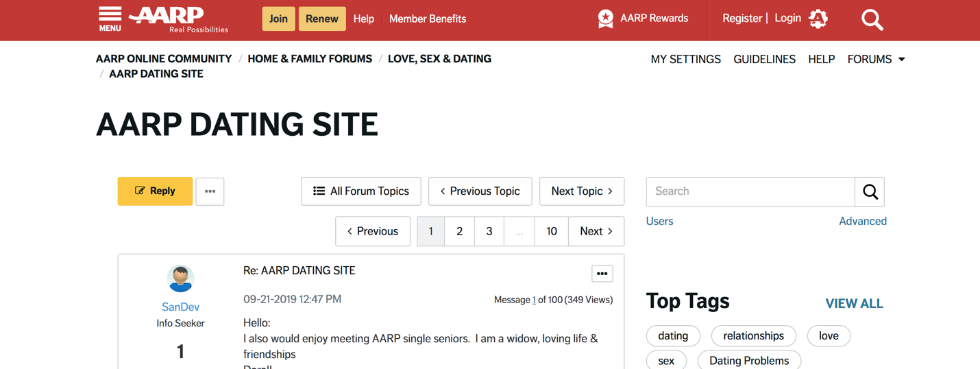The height and width of the screenshot is (369, 980).
Task: Go to page 3
Action: pyautogui.click(x=489, y=231)
